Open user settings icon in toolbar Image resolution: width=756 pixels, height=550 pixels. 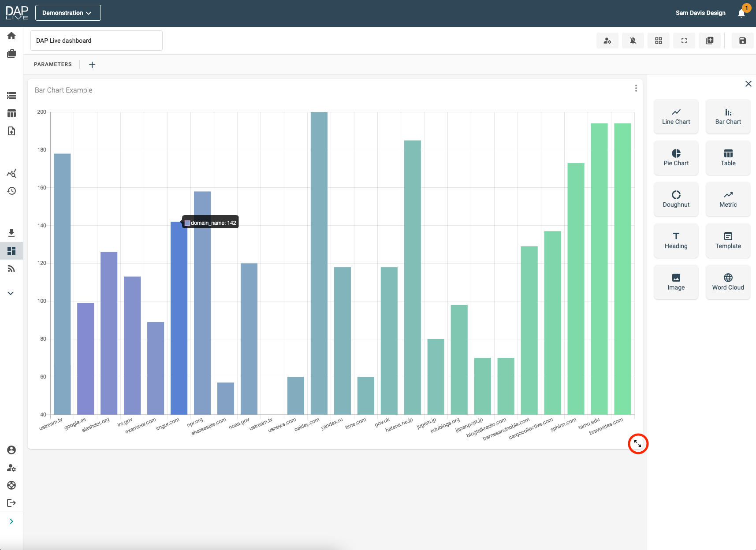click(x=607, y=41)
